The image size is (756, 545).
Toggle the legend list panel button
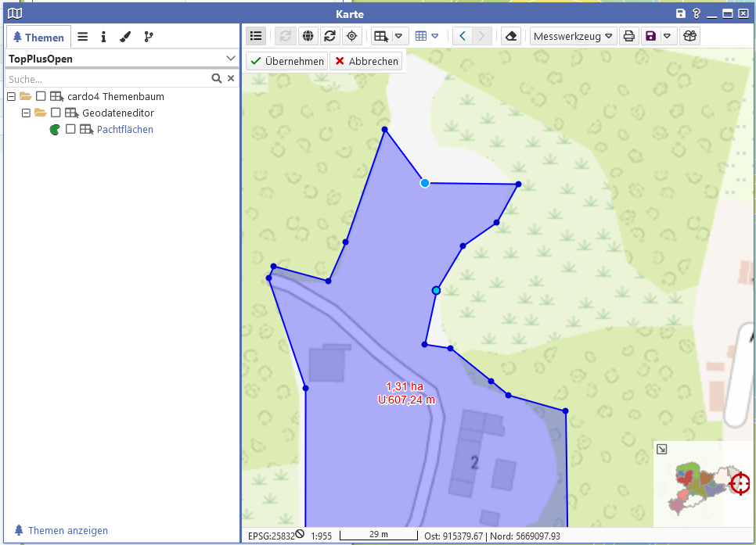click(256, 36)
